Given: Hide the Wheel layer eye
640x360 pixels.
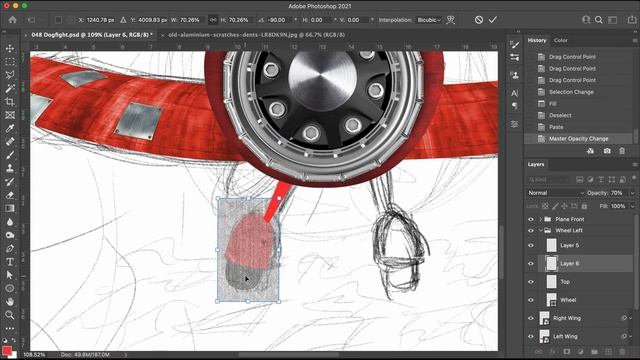Looking at the screenshot, I should click(x=531, y=300).
